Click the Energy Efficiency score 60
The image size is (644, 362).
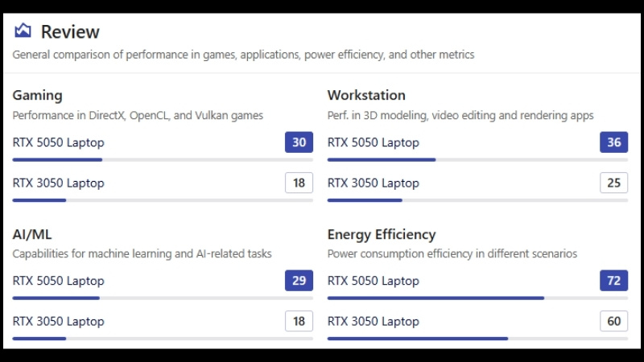[x=614, y=321]
